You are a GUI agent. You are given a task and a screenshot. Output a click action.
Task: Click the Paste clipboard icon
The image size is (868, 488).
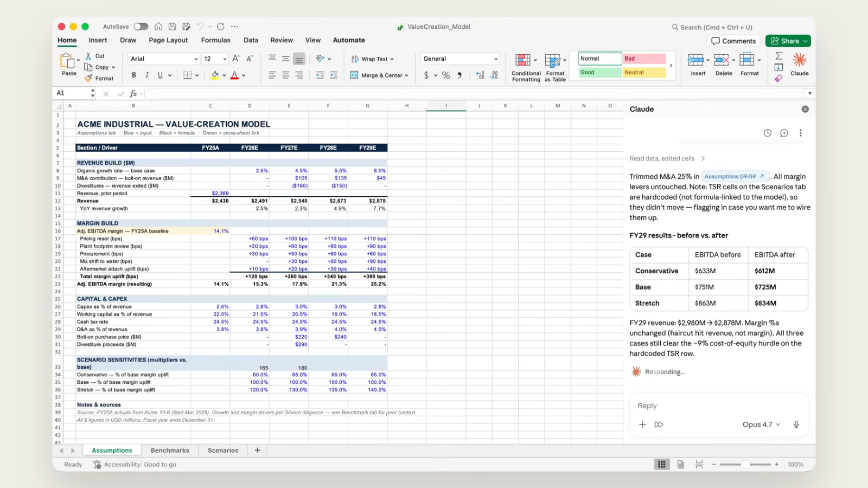tap(67, 61)
